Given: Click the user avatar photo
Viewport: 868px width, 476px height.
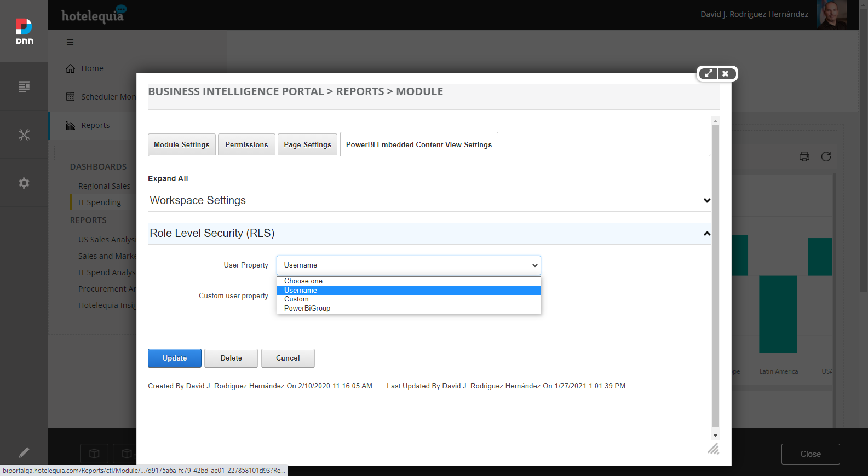Looking at the screenshot, I should 832,14.
